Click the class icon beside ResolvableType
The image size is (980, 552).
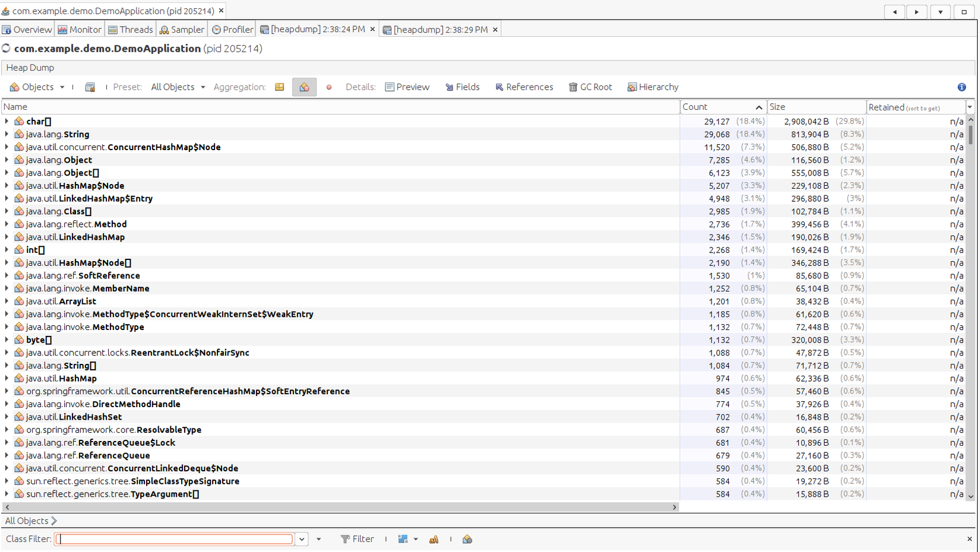[19, 430]
